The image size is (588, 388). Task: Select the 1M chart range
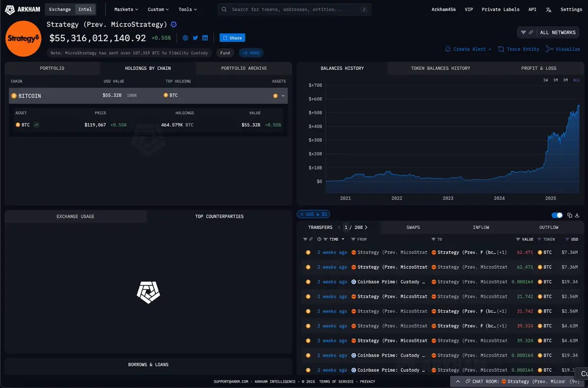tap(556, 80)
